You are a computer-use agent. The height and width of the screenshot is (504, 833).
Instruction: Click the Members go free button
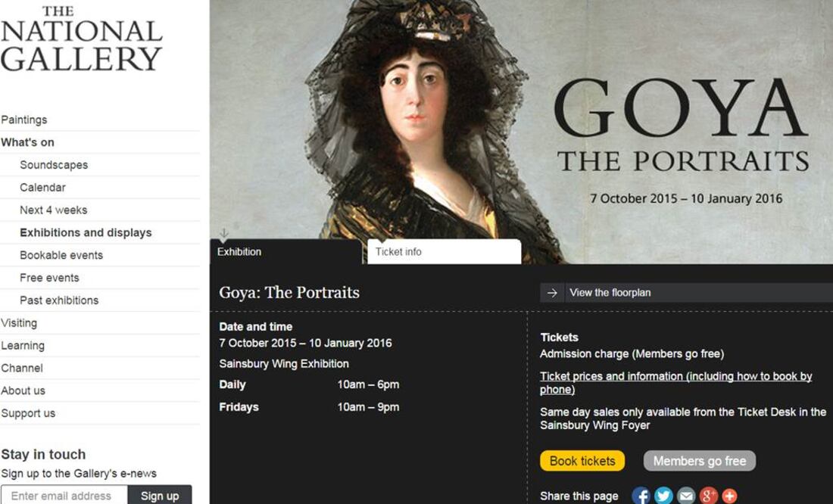coord(699,460)
